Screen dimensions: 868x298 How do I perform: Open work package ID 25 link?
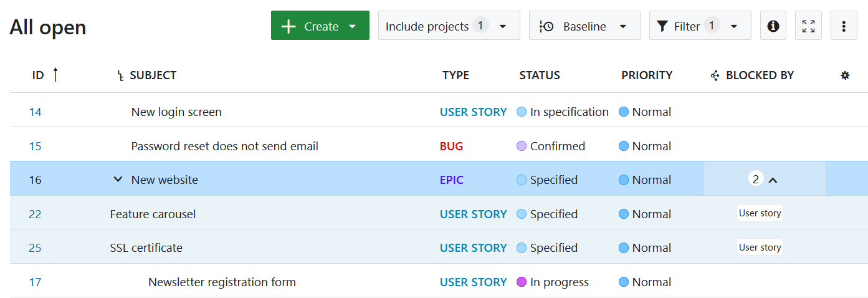coord(35,248)
